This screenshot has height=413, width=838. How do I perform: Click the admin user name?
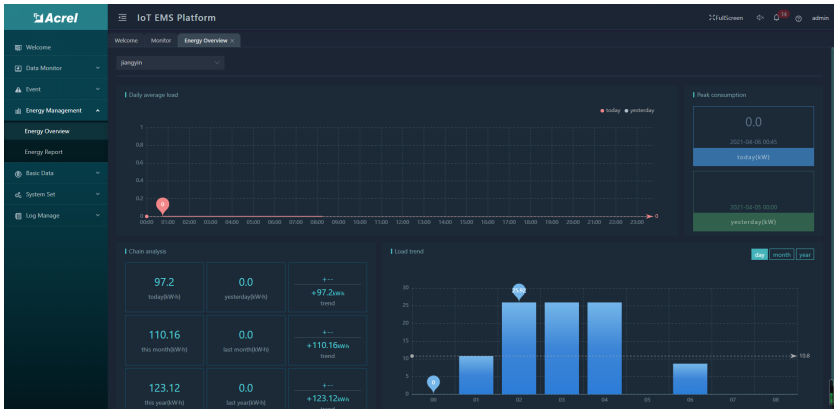(x=820, y=18)
